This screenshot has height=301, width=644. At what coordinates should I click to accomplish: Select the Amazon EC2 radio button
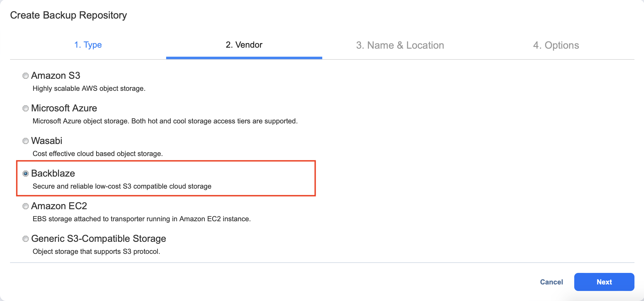click(x=26, y=206)
